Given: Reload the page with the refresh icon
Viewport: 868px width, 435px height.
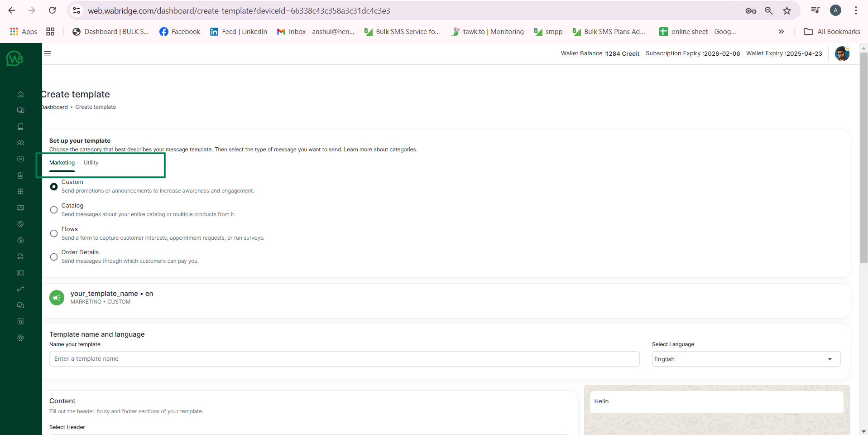Looking at the screenshot, I should coord(53,10).
